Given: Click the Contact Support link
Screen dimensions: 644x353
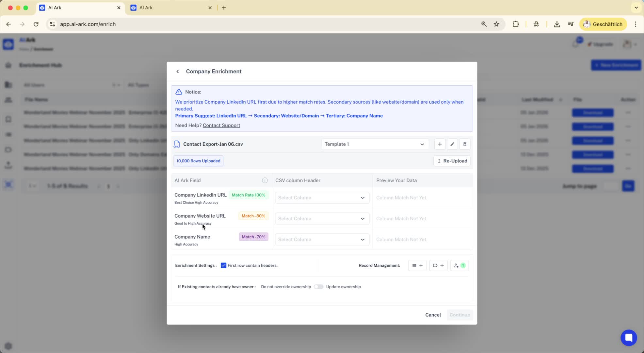Looking at the screenshot, I should click(221, 126).
